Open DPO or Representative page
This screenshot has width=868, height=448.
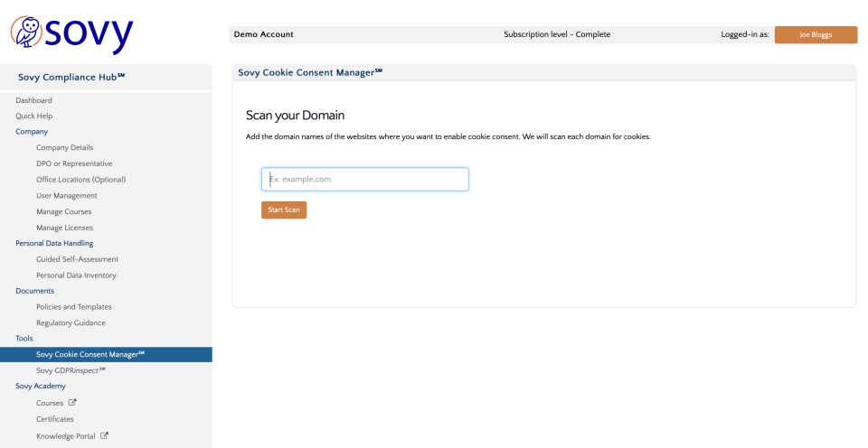[x=74, y=163]
